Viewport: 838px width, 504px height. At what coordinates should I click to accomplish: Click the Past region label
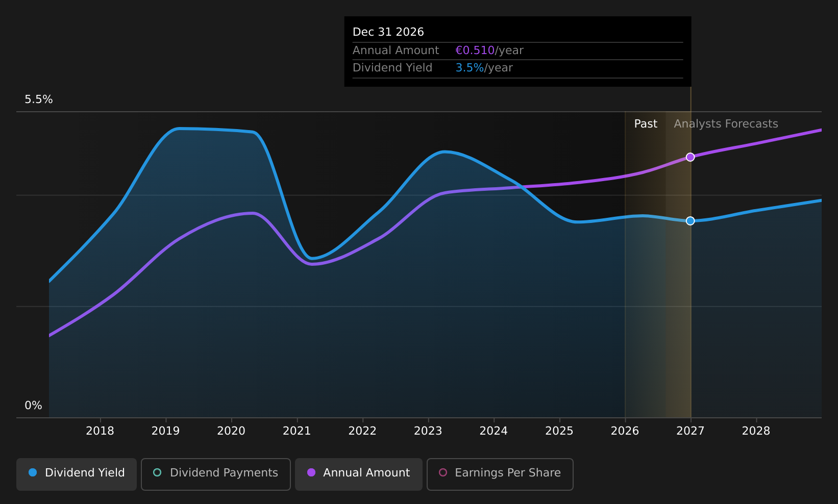[646, 124]
